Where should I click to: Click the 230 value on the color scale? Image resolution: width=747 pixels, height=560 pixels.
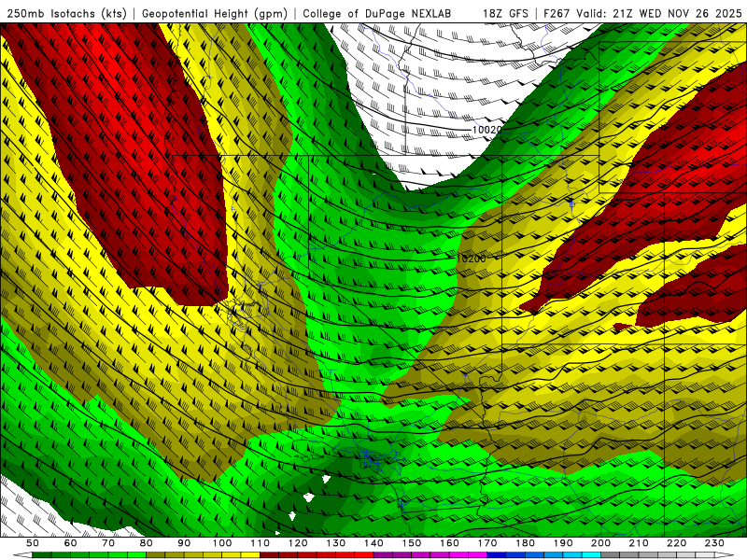(x=715, y=543)
